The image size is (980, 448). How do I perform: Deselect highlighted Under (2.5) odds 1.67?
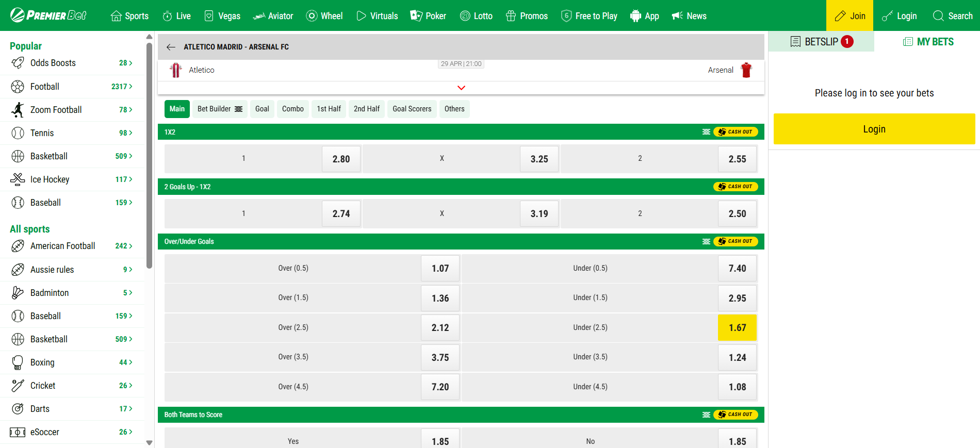pyautogui.click(x=737, y=328)
